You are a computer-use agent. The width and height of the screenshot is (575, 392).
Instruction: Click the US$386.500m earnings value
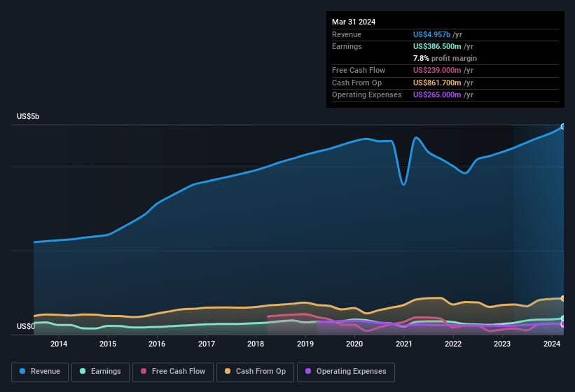pyautogui.click(x=437, y=46)
